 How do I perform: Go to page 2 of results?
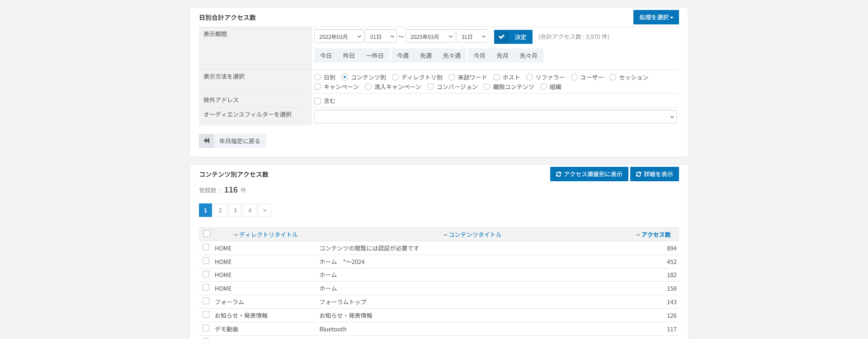(220, 210)
